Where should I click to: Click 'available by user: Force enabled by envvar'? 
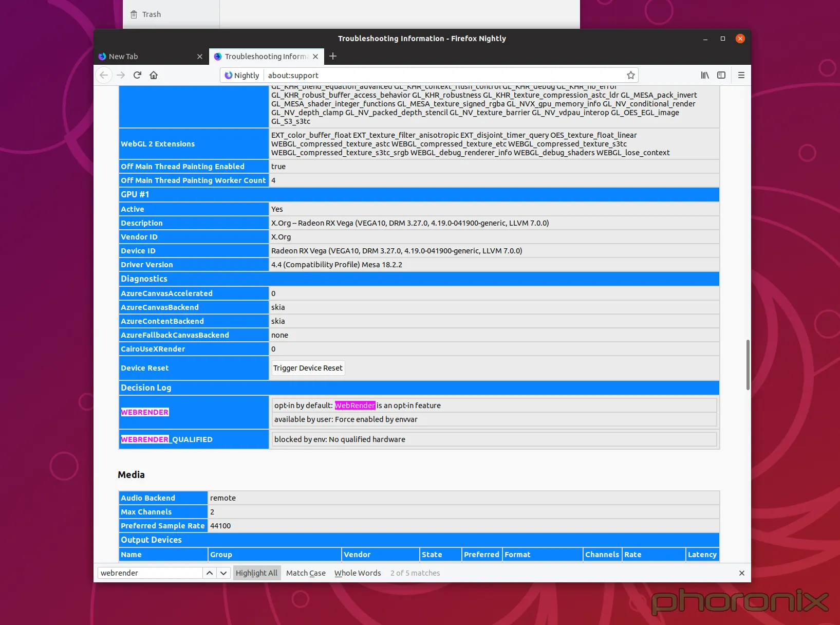pos(346,419)
